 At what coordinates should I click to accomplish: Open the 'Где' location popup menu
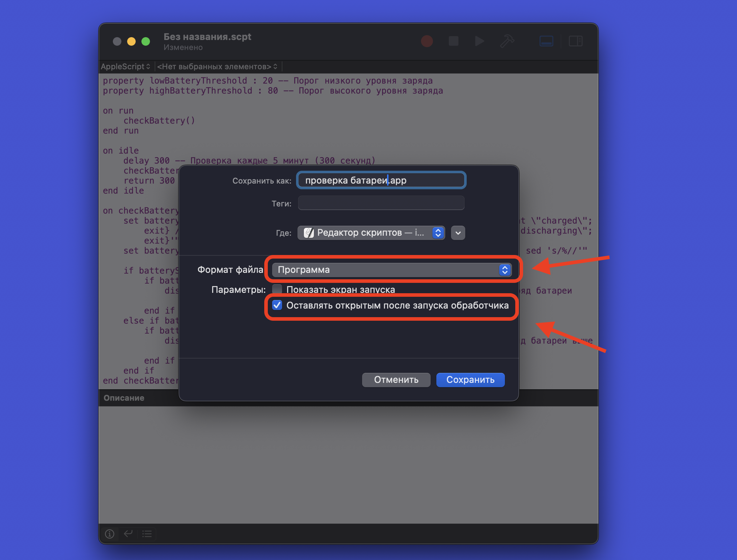pyautogui.click(x=371, y=233)
